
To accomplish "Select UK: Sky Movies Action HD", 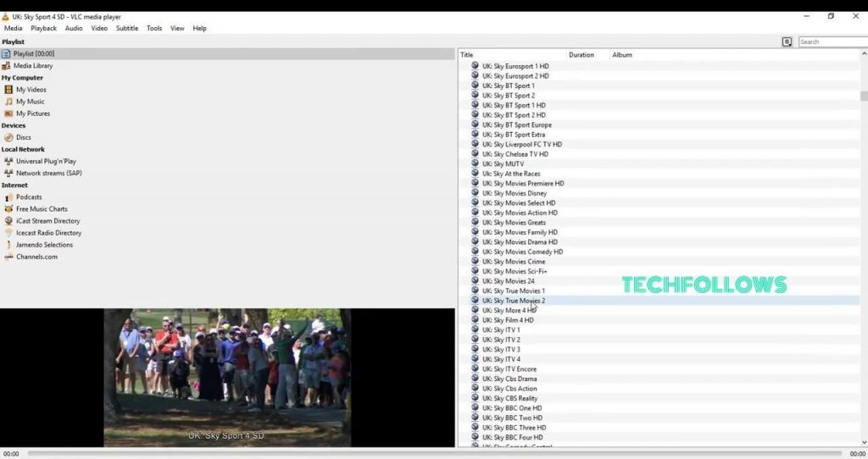I will pyautogui.click(x=520, y=213).
